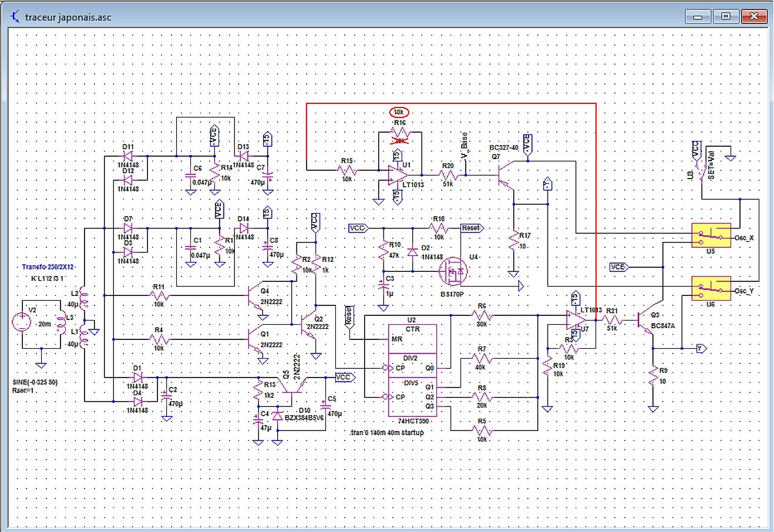This screenshot has height=532, width=774.
Task: Click the red feedback wire along top
Action: (x=451, y=104)
